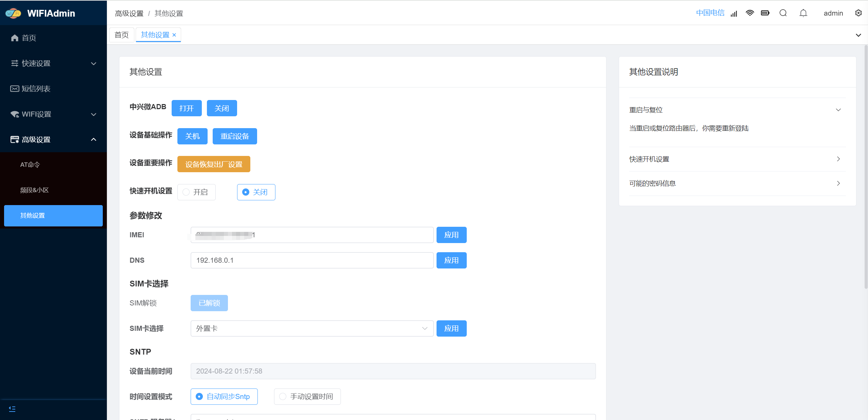The image size is (868, 420).
Task: Click the WIFIAdmin logo icon
Action: point(13,13)
